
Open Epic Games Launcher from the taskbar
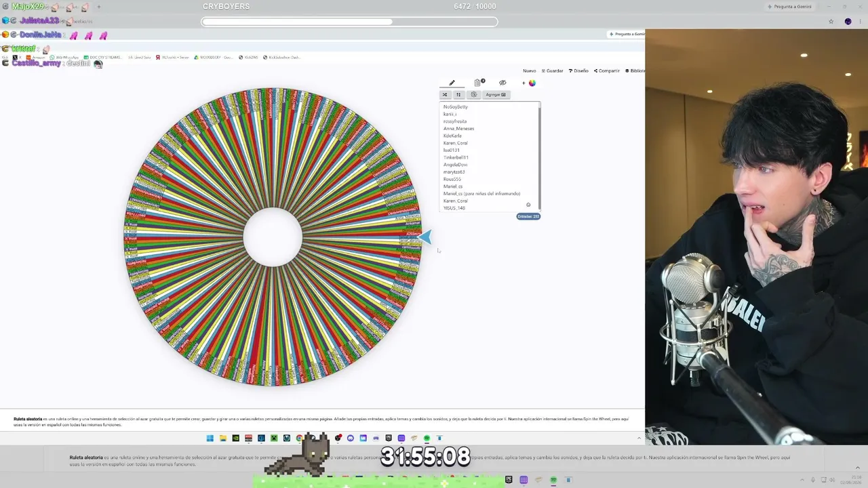point(389,439)
